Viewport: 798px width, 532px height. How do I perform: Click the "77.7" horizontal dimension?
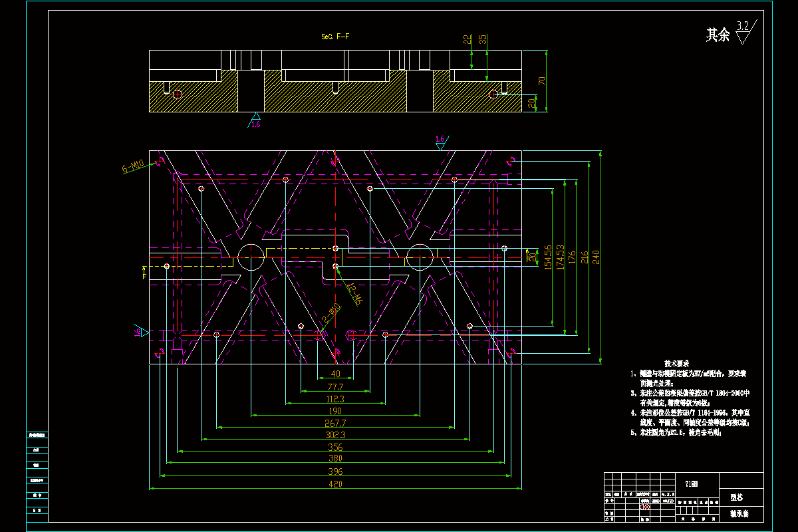tap(335, 386)
